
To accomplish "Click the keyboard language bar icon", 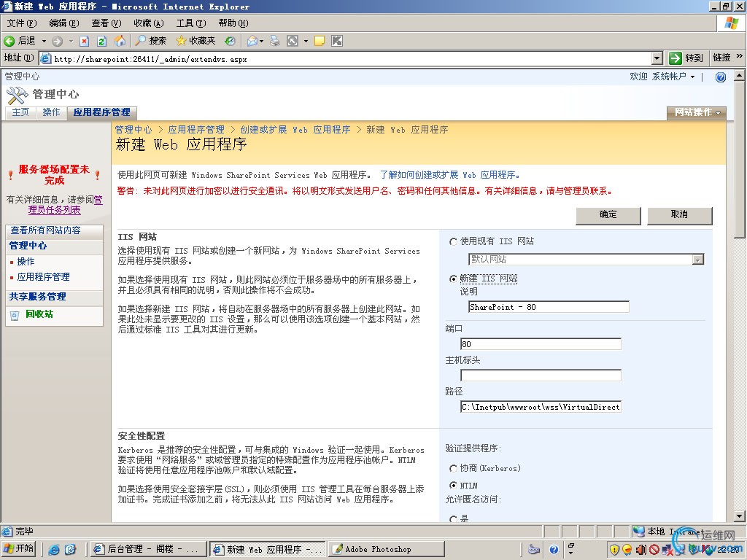I will click(534, 550).
